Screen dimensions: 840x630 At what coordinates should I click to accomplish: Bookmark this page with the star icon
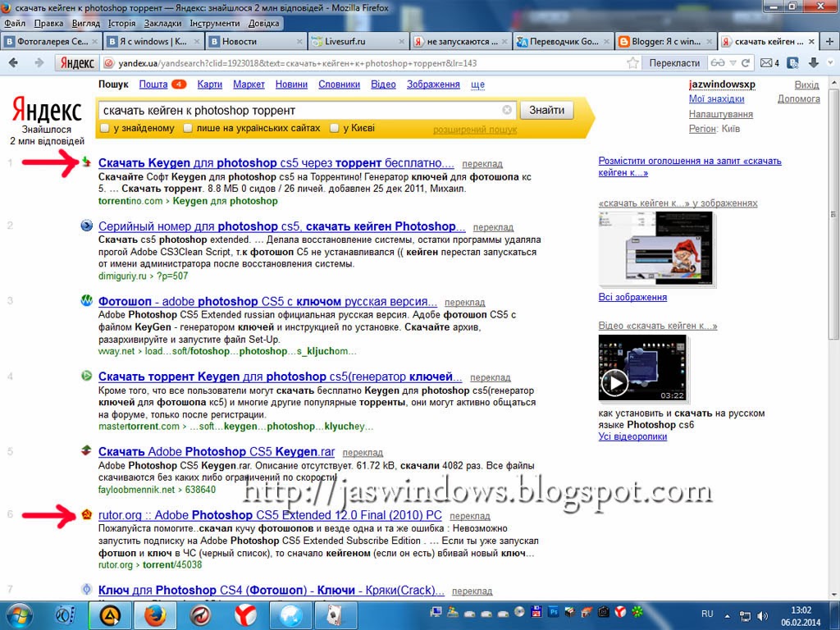[632, 63]
